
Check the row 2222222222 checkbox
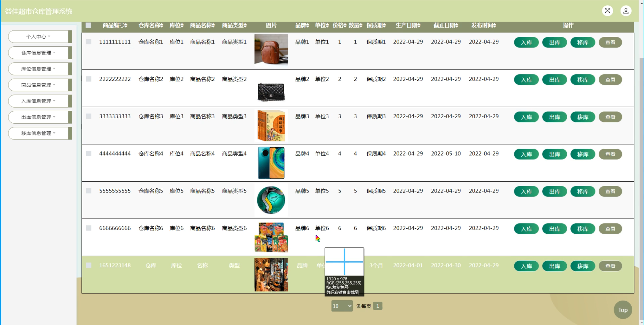tap(89, 79)
